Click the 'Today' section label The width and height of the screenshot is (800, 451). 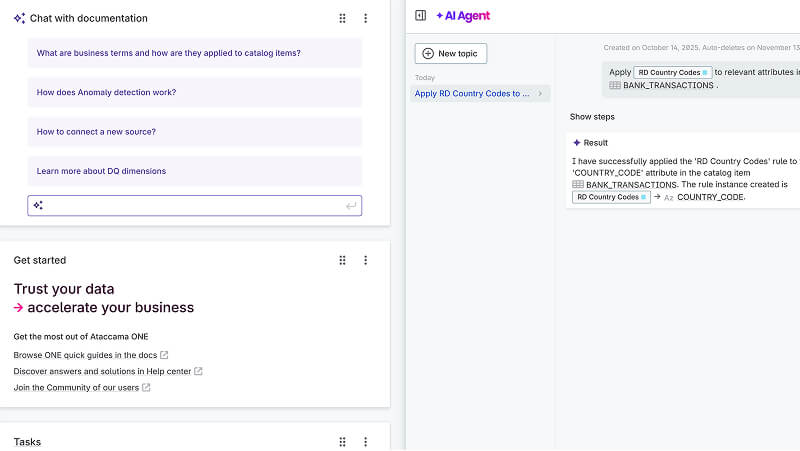[425, 78]
